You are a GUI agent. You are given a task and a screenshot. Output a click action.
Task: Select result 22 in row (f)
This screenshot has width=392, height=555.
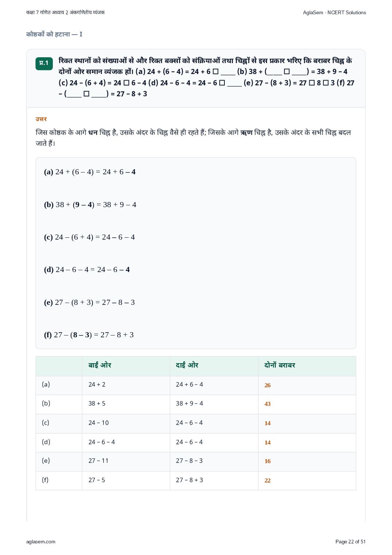coord(267,481)
